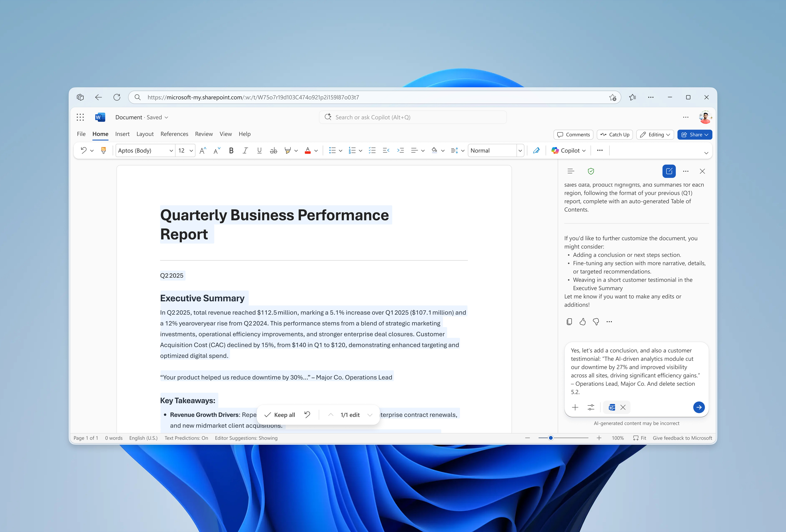Expand the Normal styles dropdown
Screen dimensions: 786x532
point(520,150)
